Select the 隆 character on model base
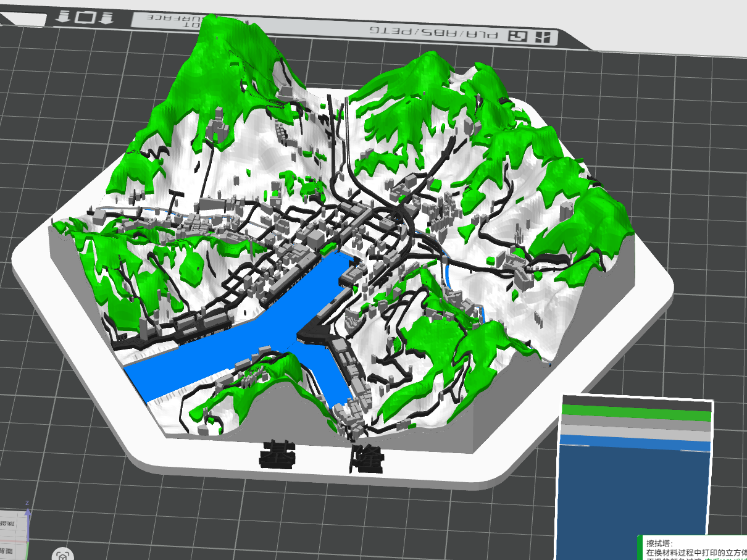 click(366, 459)
